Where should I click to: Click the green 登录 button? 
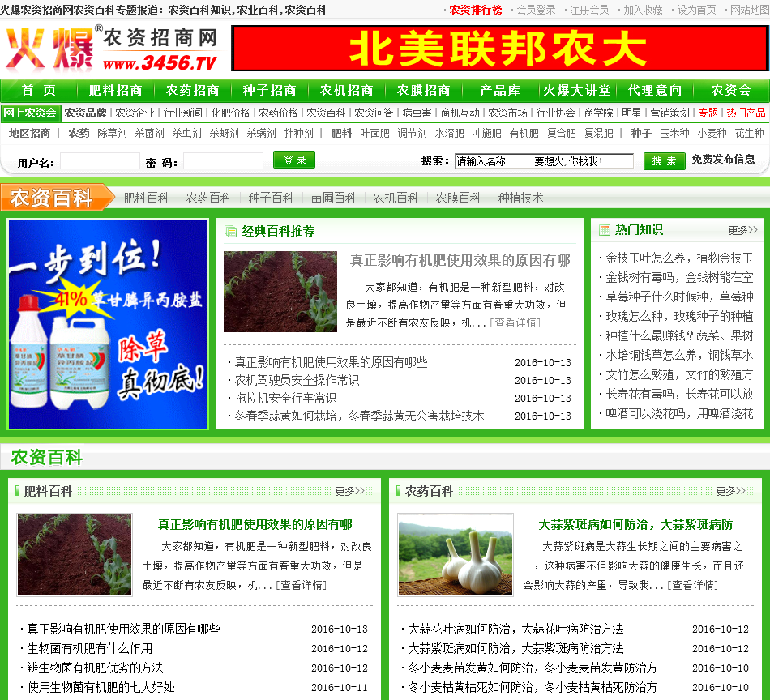click(x=294, y=160)
